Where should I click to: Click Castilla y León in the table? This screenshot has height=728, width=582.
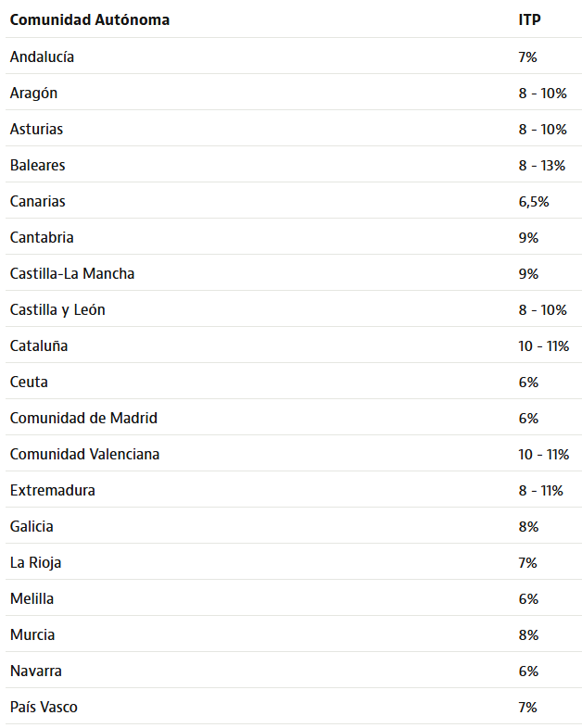(57, 309)
